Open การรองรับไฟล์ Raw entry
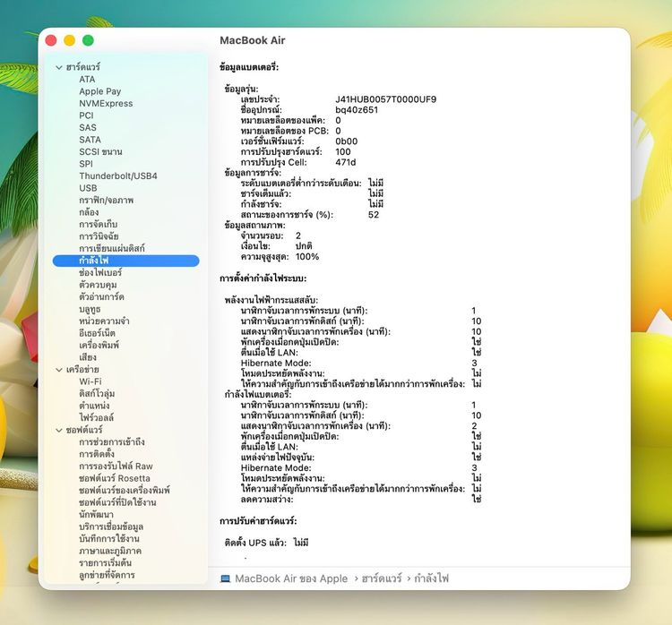This screenshot has width=672, height=625. (116, 467)
